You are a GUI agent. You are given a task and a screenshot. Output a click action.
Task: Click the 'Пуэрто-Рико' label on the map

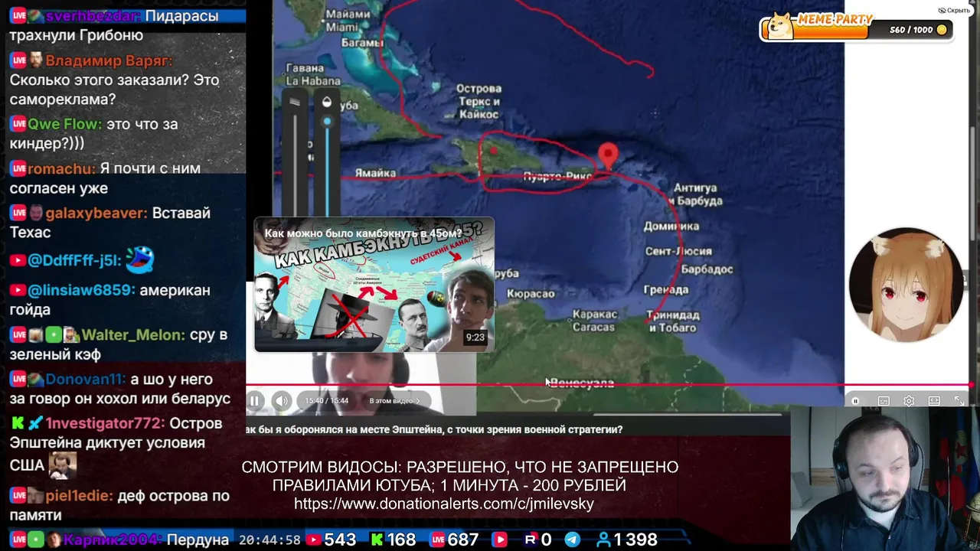tap(558, 177)
